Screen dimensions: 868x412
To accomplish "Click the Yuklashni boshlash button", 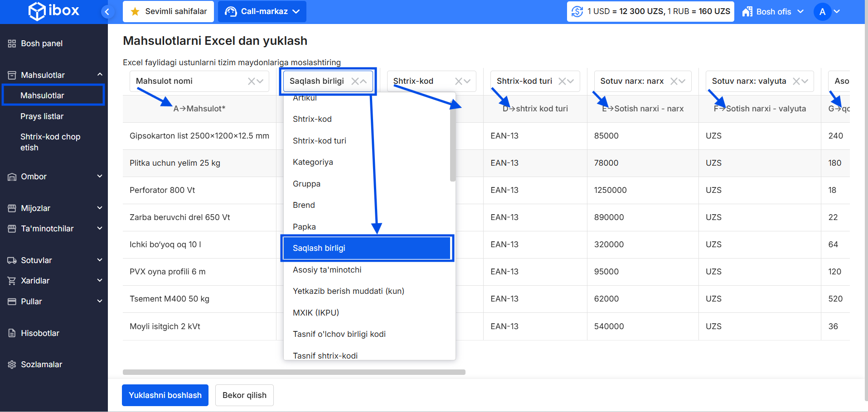I will (x=165, y=395).
